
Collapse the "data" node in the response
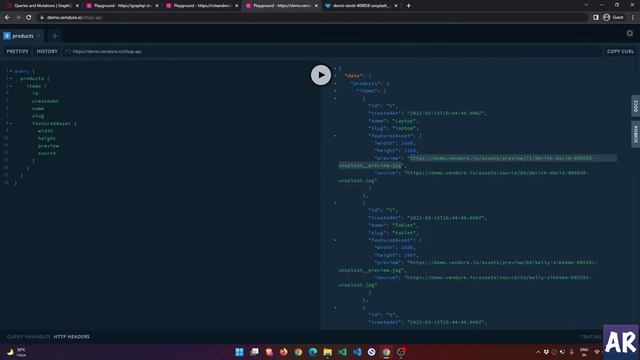click(x=335, y=76)
